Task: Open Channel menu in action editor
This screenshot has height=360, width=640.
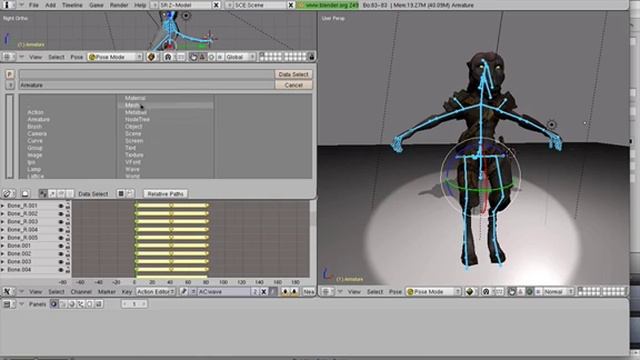Action: point(81,292)
